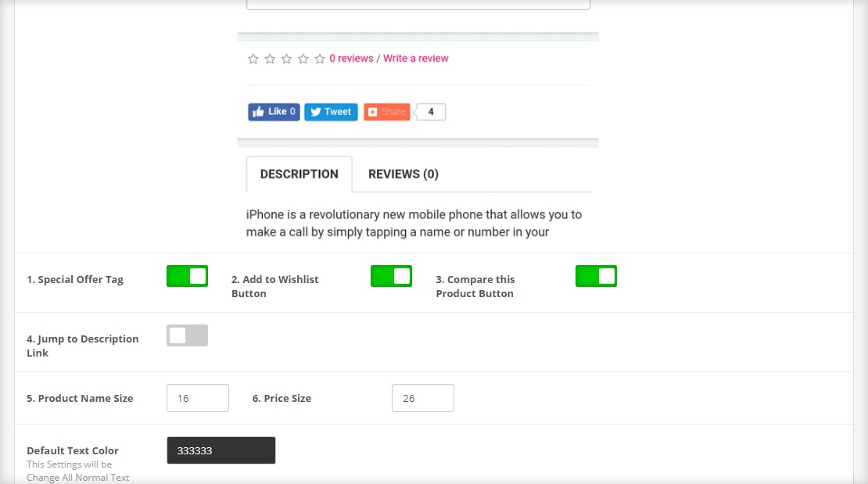The height and width of the screenshot is (484, 868).
Task: Click the fourth rating star
Action: pyautogui.click(x=303, y=59)
